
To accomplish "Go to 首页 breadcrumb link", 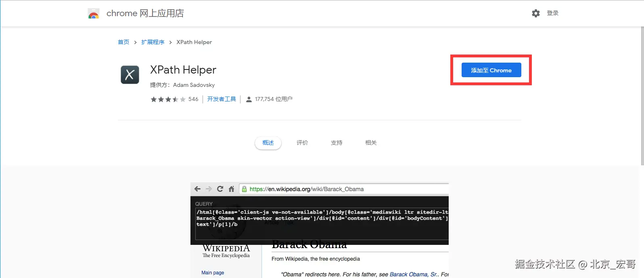I will coord(123,42).
